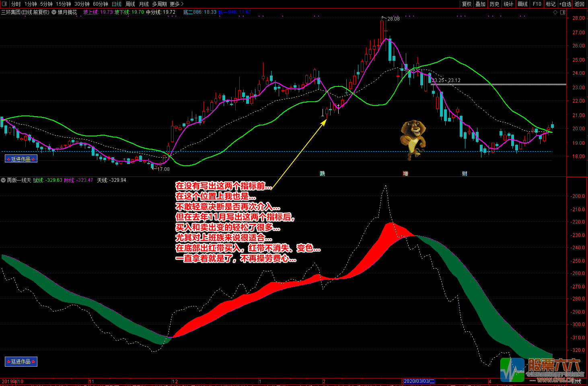Image resolution: width=588 pixels, height=386 pixels.
Task: Expand the 再版一线天 indicator dropdown arrow
Action: pos(4,180)
